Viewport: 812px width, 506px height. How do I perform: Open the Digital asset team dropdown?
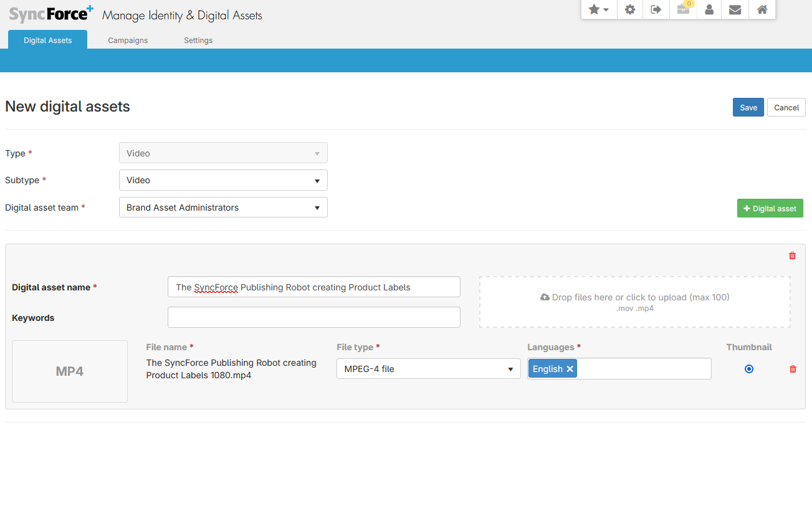tap(223, 208)
